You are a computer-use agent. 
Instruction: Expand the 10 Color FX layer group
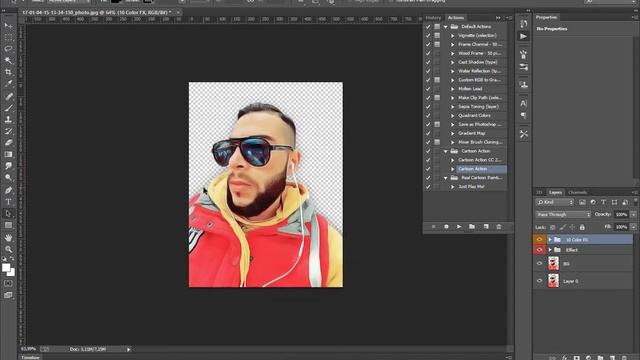point(550,240)
